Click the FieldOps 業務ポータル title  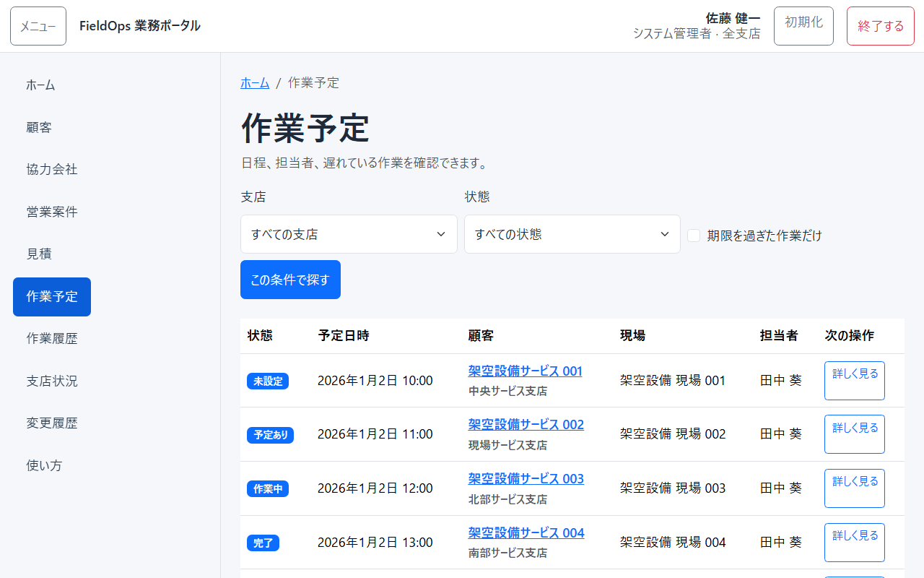[x=140, y=26]
